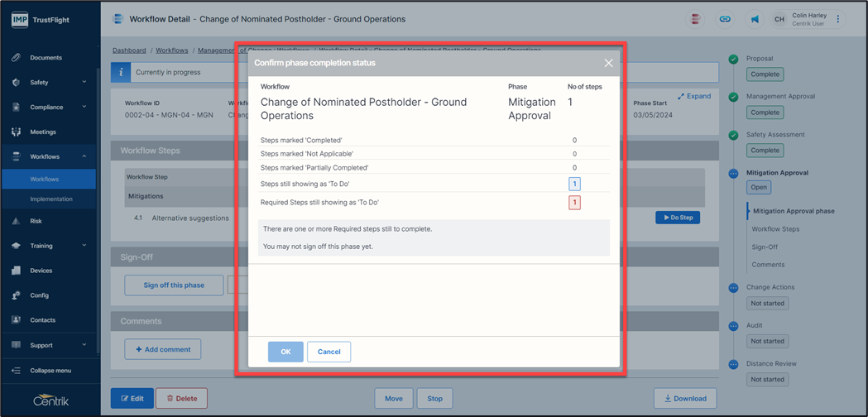Screen dimensions: 868x417
Task: Click the Change Actions Not started badge
Action: [x=767, y=304]
